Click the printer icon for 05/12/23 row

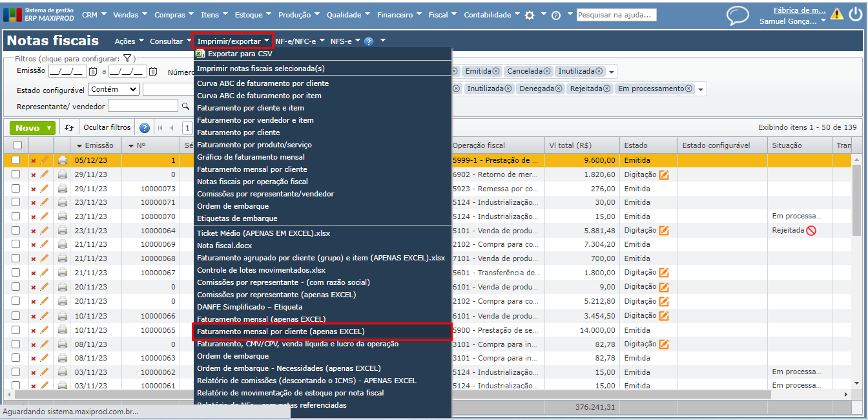tap(63, 160)
